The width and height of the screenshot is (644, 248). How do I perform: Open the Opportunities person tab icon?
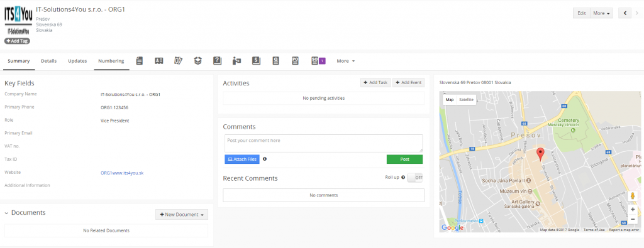click(x=236, y=61)
